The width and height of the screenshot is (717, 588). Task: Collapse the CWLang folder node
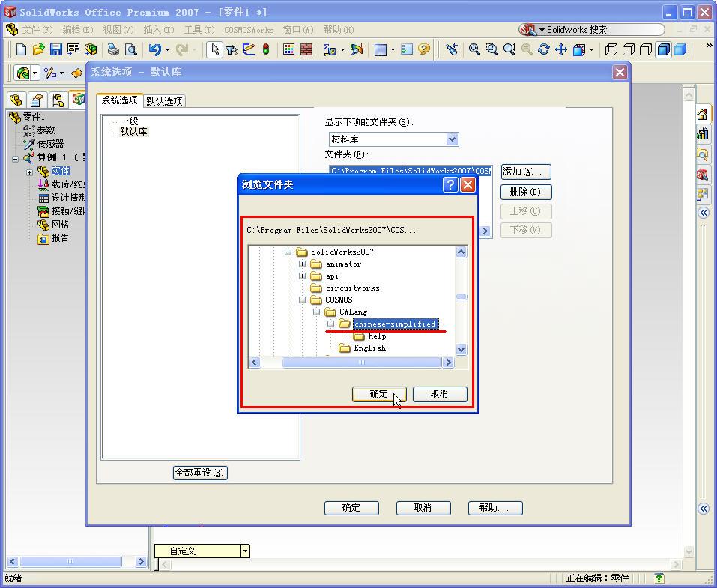[x=316, y=312]
